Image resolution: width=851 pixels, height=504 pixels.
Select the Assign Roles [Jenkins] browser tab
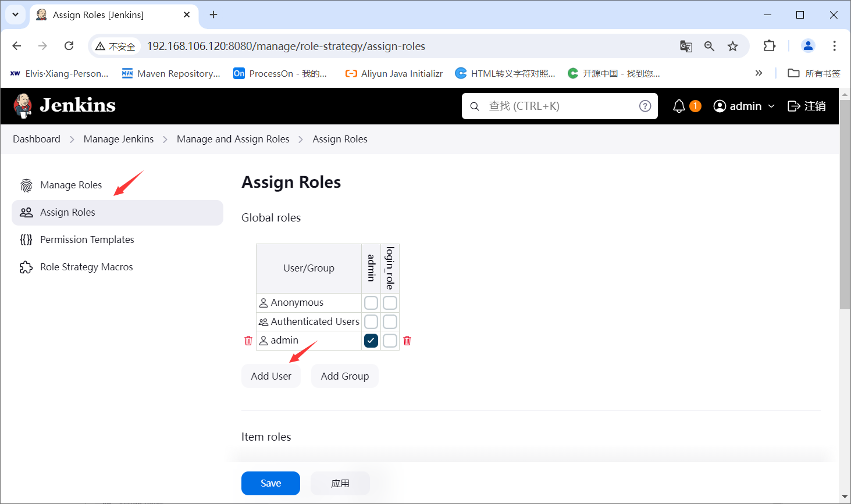point(113,15)
